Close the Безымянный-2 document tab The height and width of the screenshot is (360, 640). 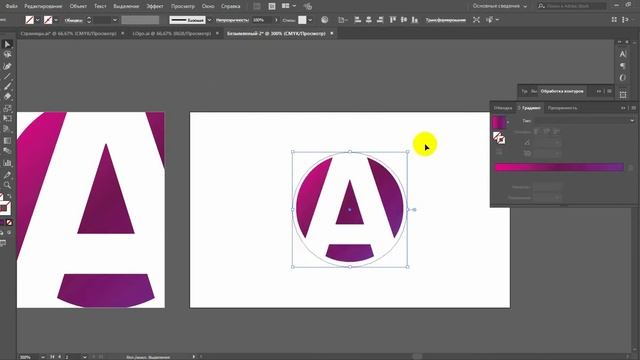coord(331,33)
